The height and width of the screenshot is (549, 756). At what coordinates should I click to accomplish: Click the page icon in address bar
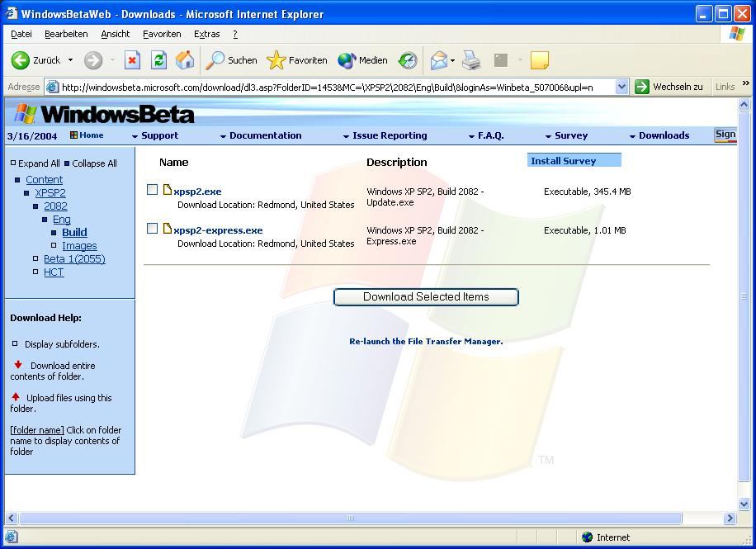(53, 87)
